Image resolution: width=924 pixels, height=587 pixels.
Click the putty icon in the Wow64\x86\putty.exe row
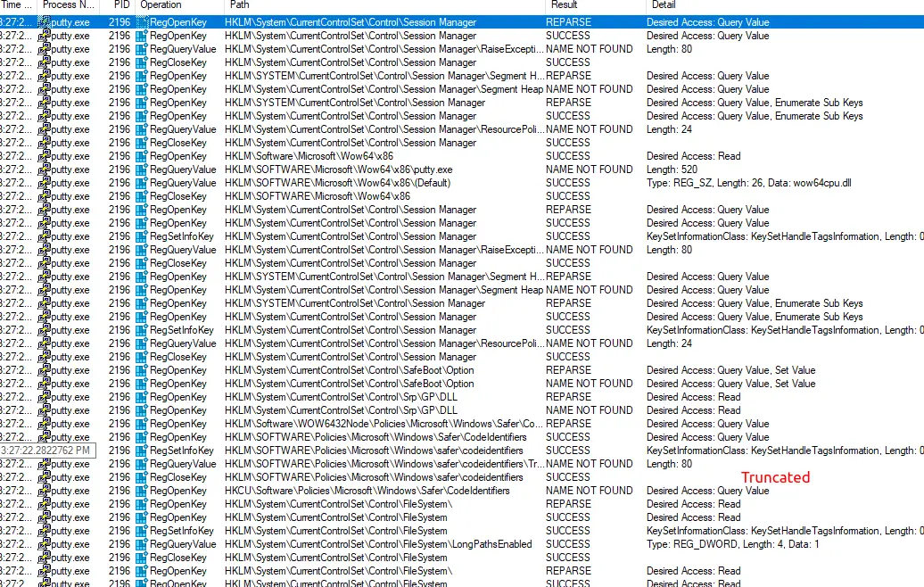(44, 169)
